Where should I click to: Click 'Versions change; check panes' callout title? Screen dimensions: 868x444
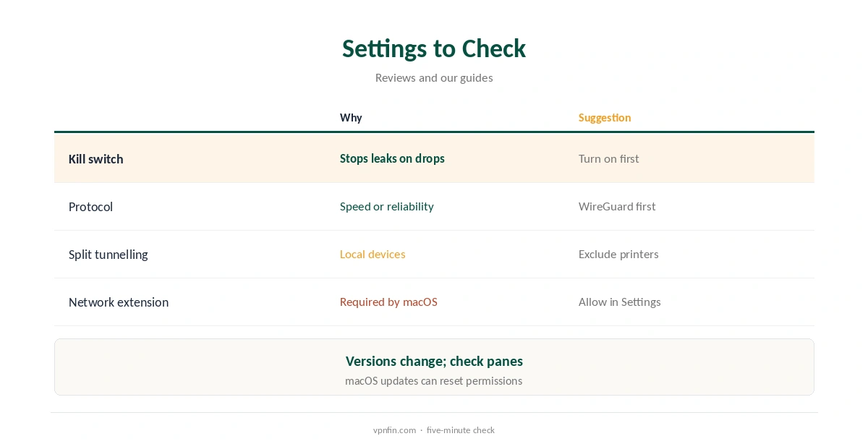[x=434, y=361]
